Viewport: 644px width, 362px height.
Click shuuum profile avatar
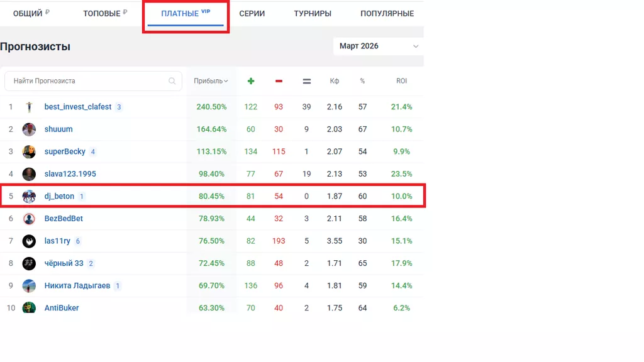[x=29, y=129]
